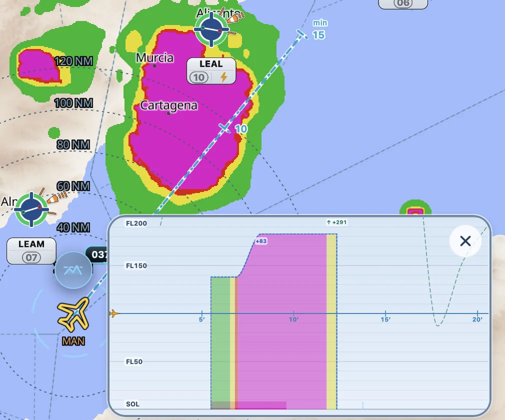Click the 120 NM range ring label

[74, 61]
